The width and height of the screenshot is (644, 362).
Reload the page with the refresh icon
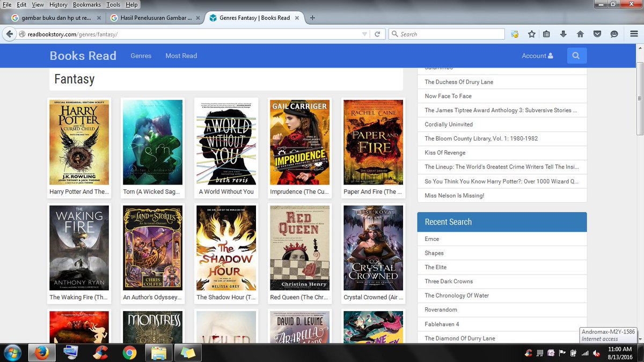coord(377,34)
